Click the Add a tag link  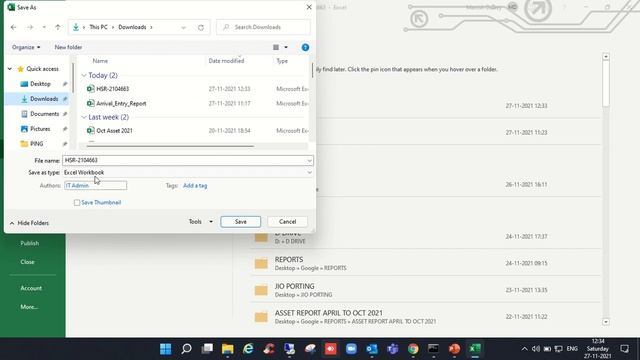[195, 186]
